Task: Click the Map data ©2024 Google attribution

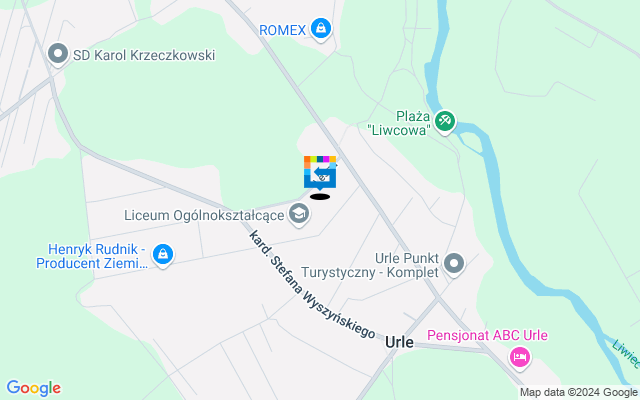Action: point(579,393)
